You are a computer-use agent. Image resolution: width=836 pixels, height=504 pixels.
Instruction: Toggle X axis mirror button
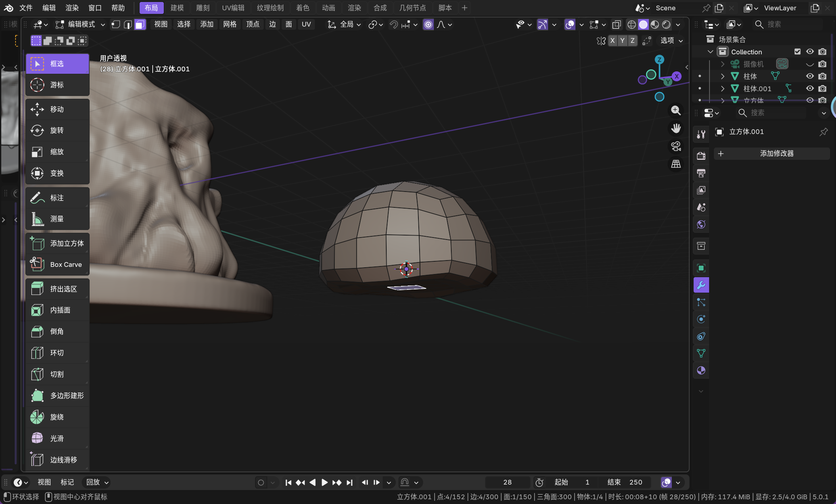[613, 40]
